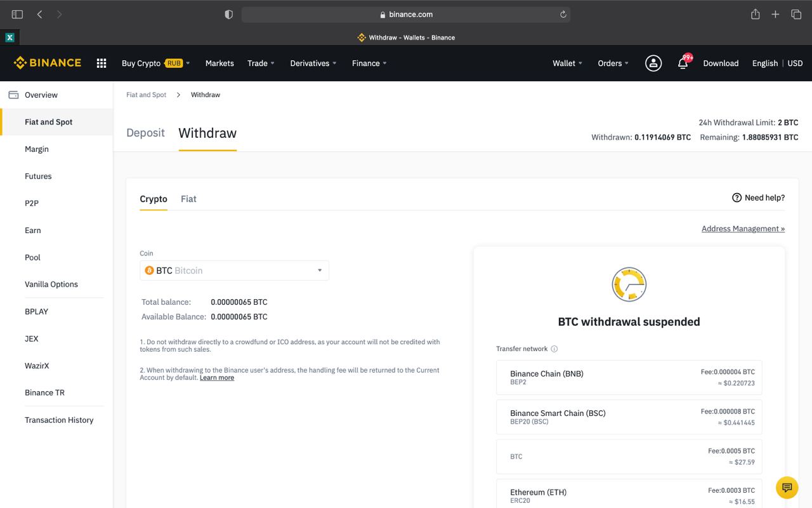Expand the Orders dropdown
The width and height of the screenshot is (812, 508).
point(613,63)
